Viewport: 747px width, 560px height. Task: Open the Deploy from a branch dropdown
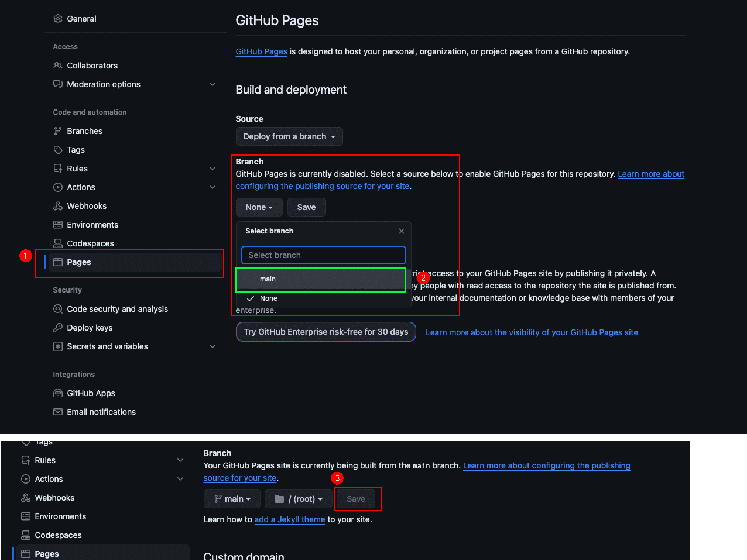coord(289,136)
